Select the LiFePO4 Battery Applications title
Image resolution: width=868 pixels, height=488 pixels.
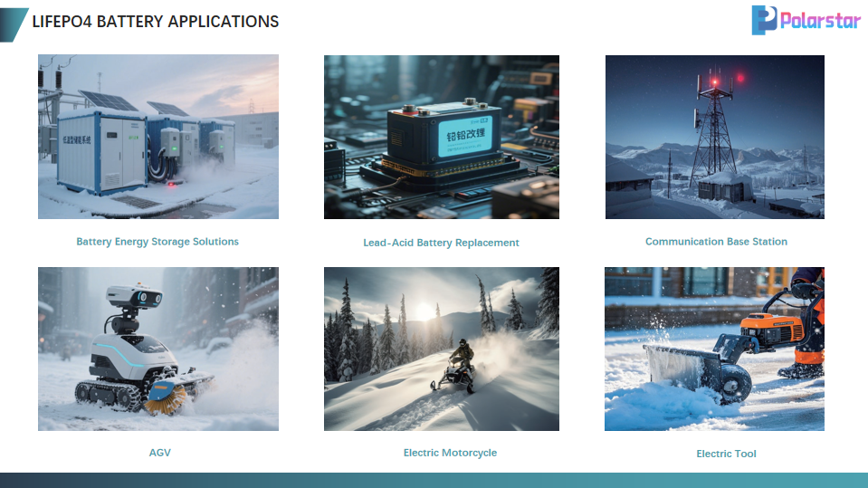(155, 22)
